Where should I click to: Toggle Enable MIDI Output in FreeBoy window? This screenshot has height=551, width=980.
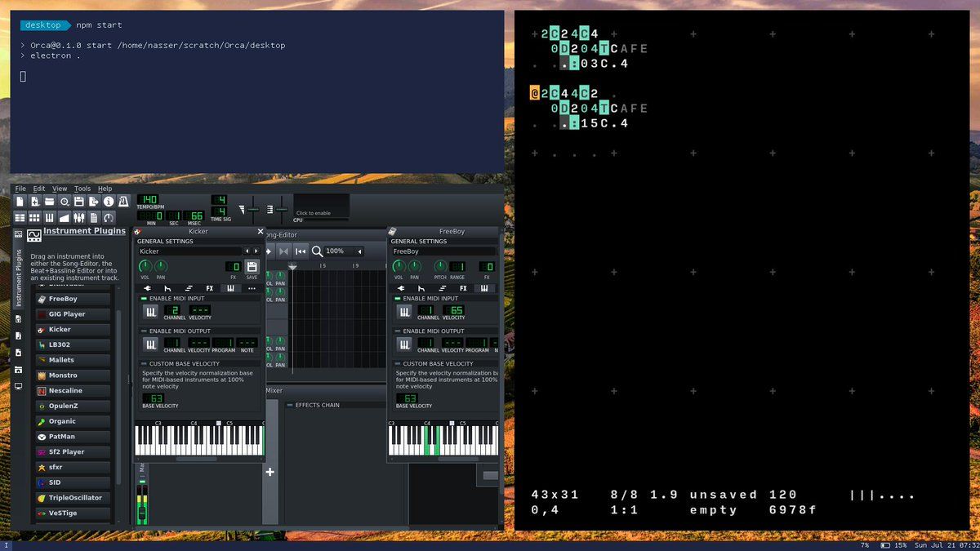coord(398,331)
